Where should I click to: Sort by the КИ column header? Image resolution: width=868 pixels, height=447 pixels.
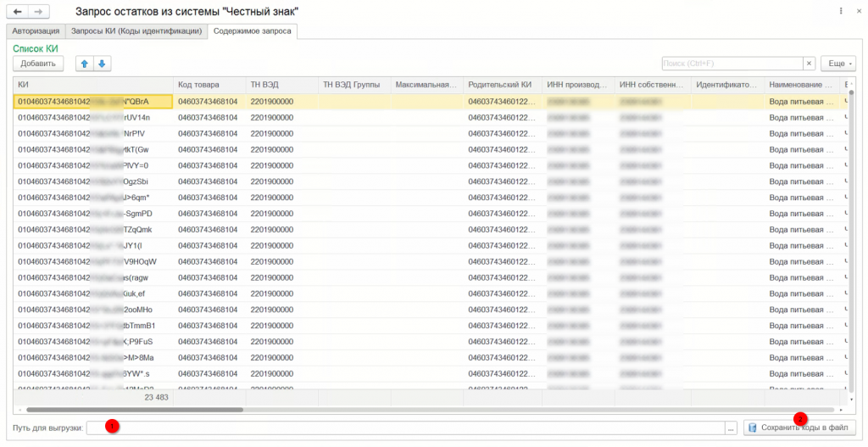[x=93, y=85]
